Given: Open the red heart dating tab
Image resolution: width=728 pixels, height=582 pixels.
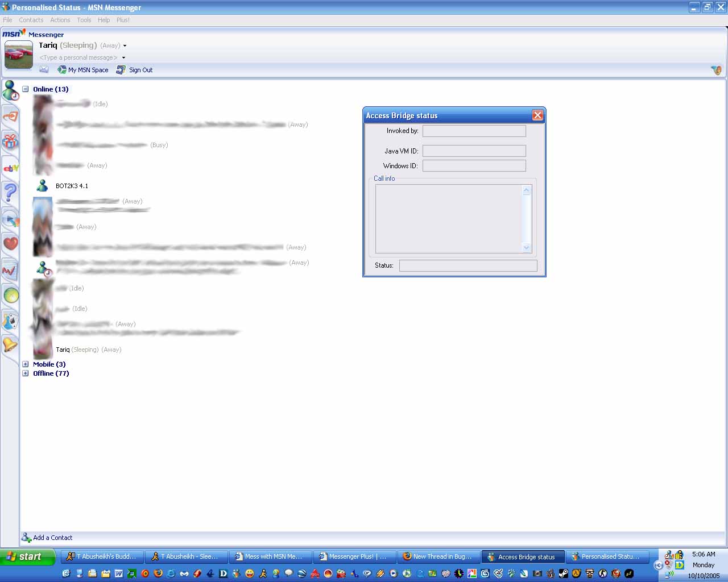Looking at the screenshot, I should (10, 244).
